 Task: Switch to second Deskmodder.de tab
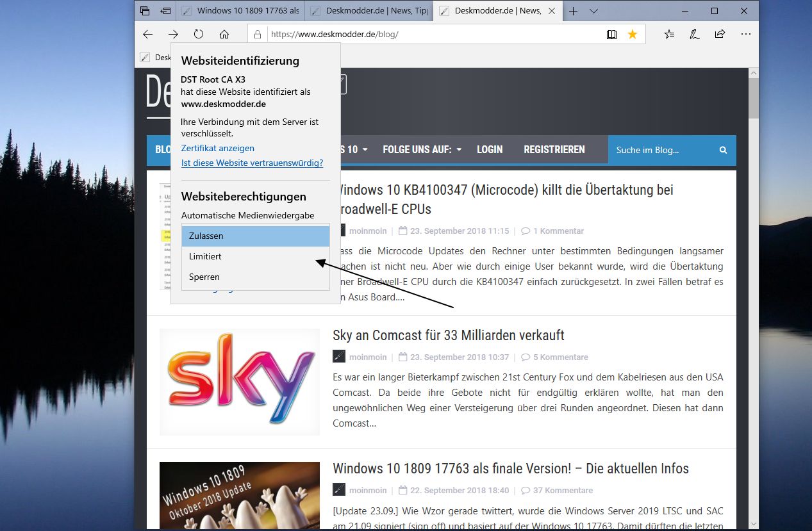(369, 11)
